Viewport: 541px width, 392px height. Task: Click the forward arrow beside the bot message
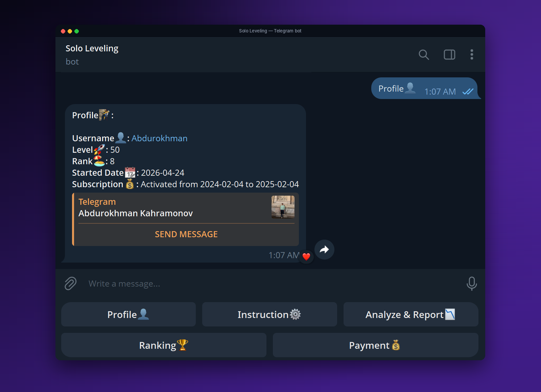[324, 249]
